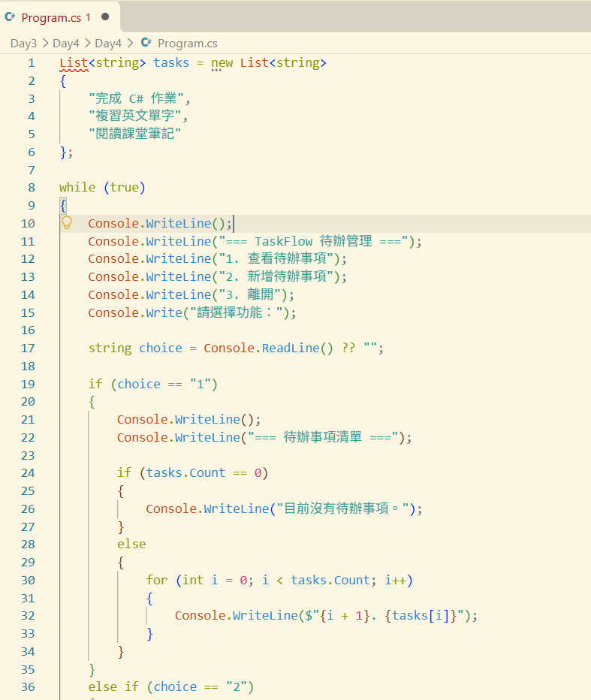The image size is (591, 700).
Task: Expand the chevron before Program.cs breadcrumb
Action: tap(130, 43)
